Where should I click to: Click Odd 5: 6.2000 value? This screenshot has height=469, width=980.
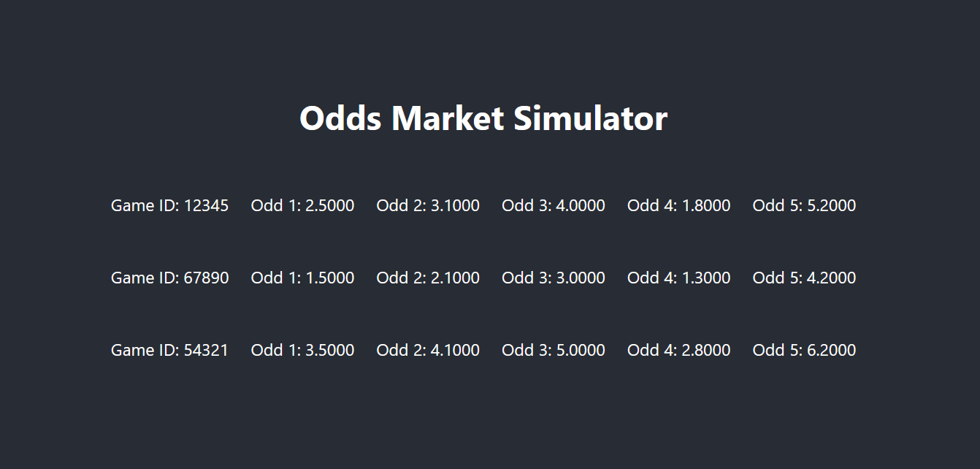click(804, 350)
